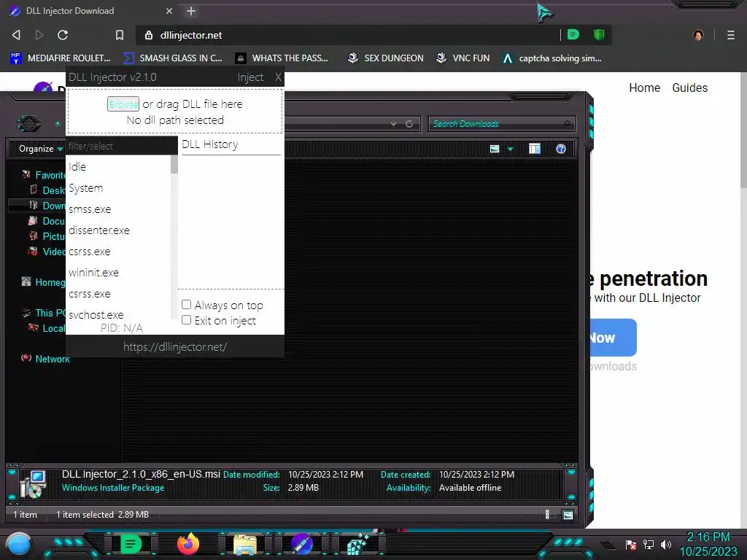Click the browser back arrow
The width and height of the screenshot is (747, 560).
point(16,35)
